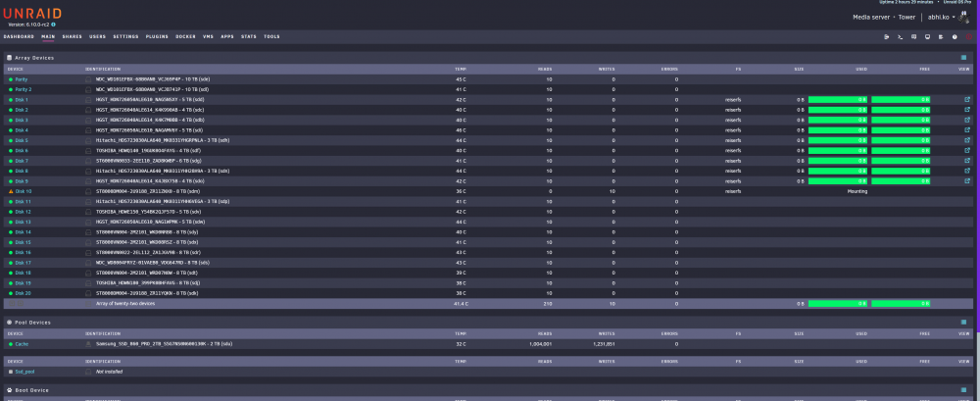
Task: Switch to VMs tab
Action: tap(208, 37)
